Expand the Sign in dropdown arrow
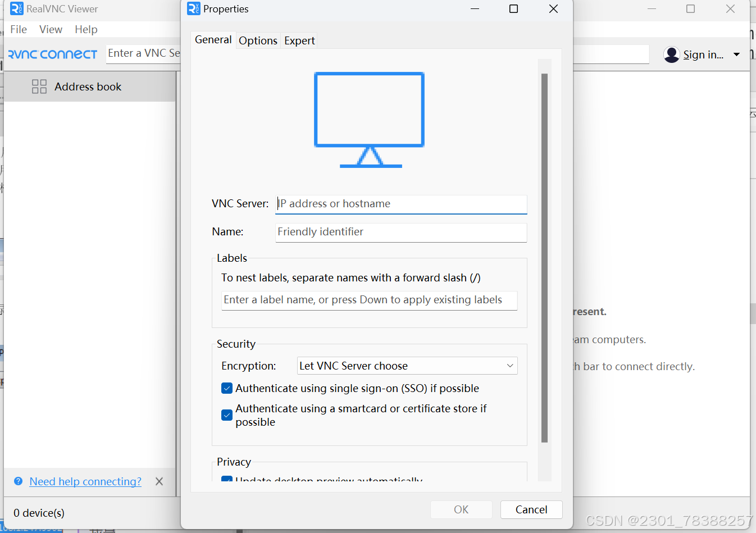 click(736, 54)
